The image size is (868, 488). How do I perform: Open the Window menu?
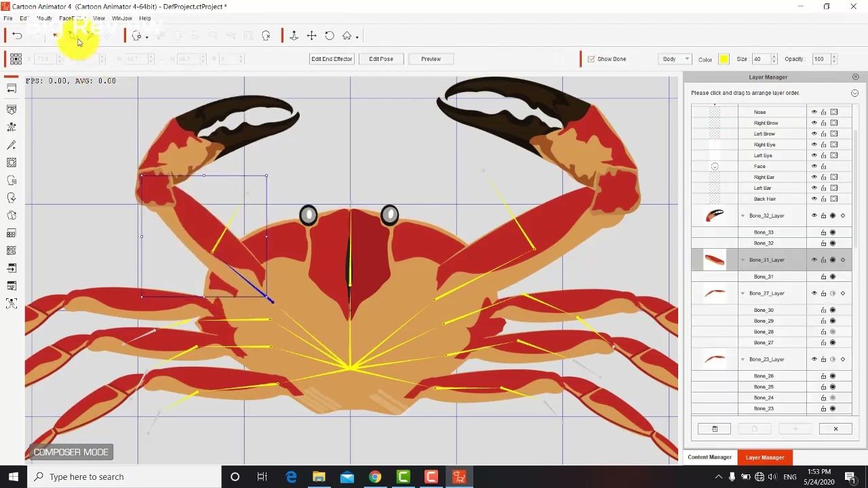point(122,18)
